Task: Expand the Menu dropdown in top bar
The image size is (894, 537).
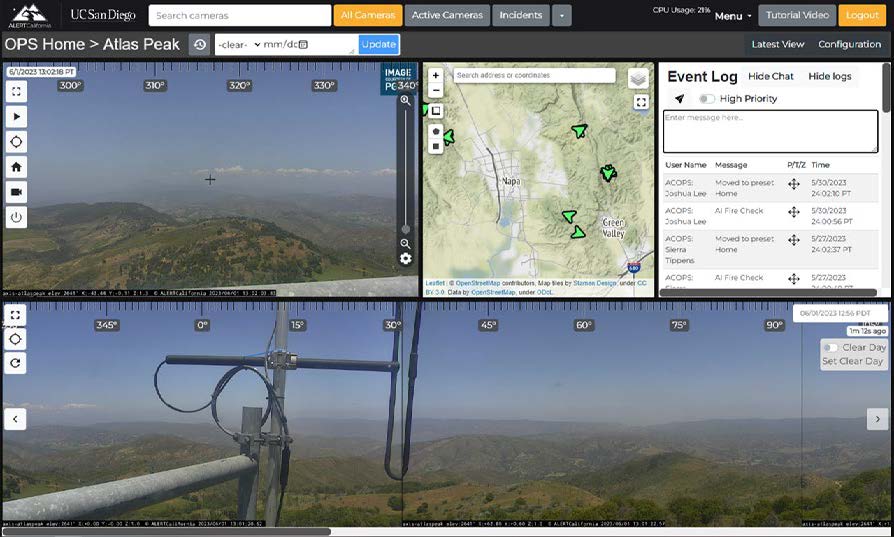Action: tap(734, 16)
